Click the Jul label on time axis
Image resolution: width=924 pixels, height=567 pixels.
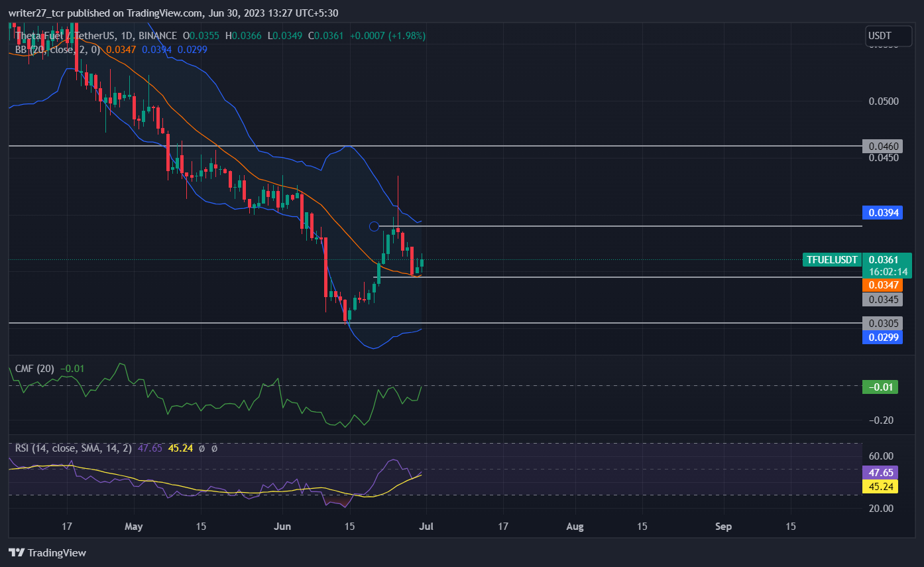(426, 527)
